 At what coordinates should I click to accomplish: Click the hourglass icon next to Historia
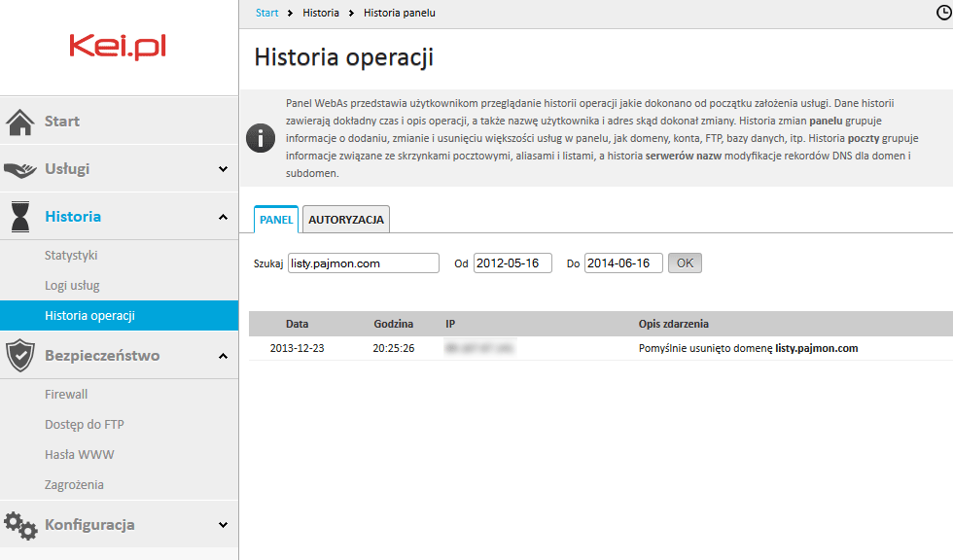point(20,217)
